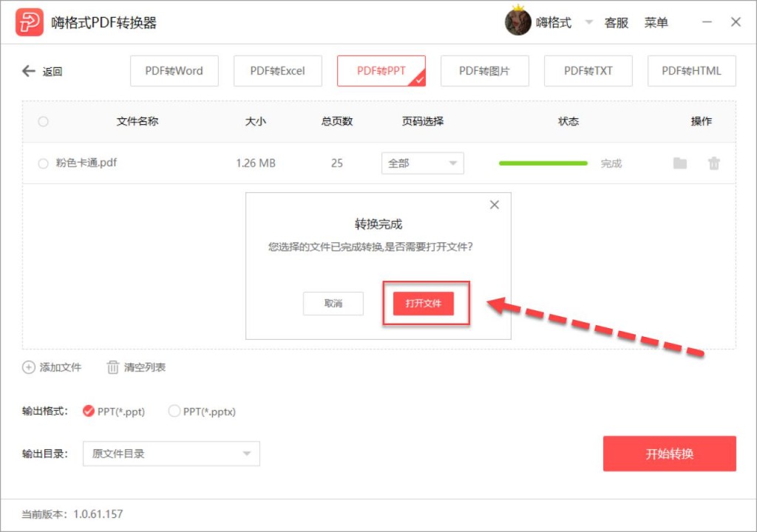Open the 菜单 menu
This screenshot has width=757, height=532.
point(656,23)
